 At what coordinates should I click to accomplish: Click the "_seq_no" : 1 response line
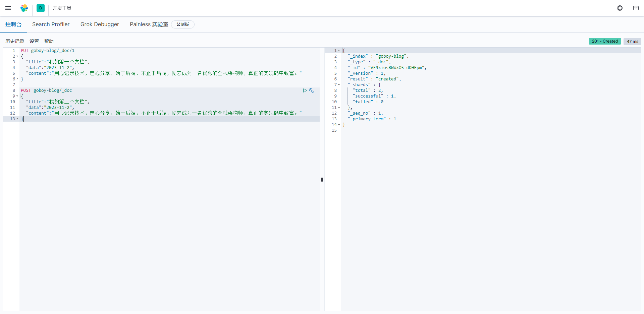coord(365,113)
